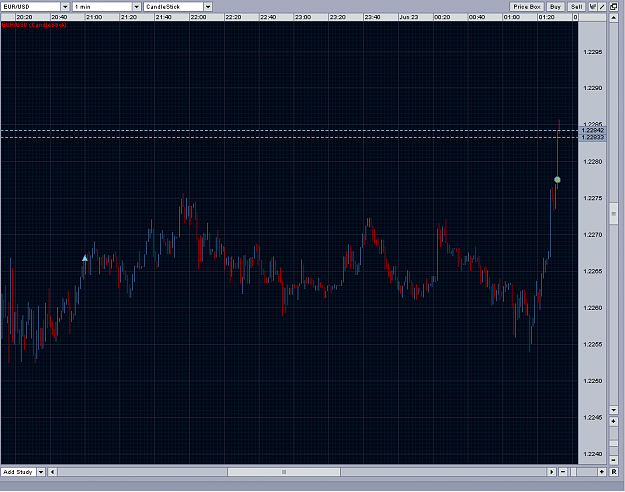Click the 1.2295 price axis label
Viewport: 625px width, 492px height.
593,52
